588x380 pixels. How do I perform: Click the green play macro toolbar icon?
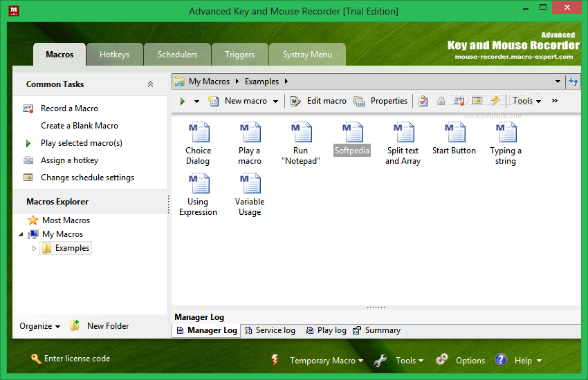pos(183,101)
